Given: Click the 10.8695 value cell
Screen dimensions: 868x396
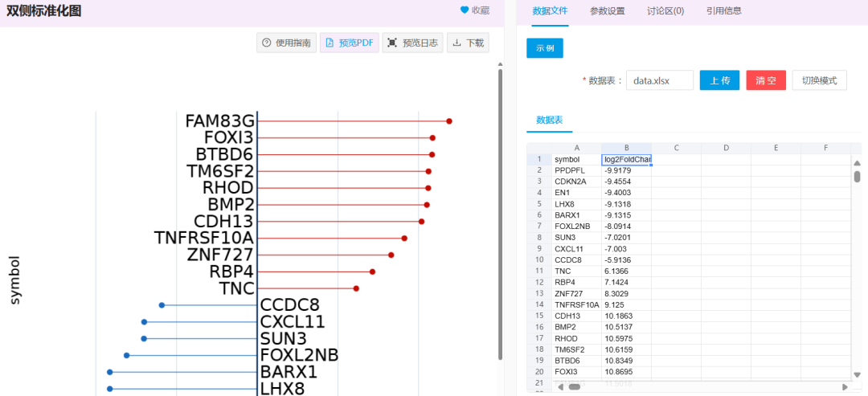Looking at the screenshot, I should tap(626, 372).
